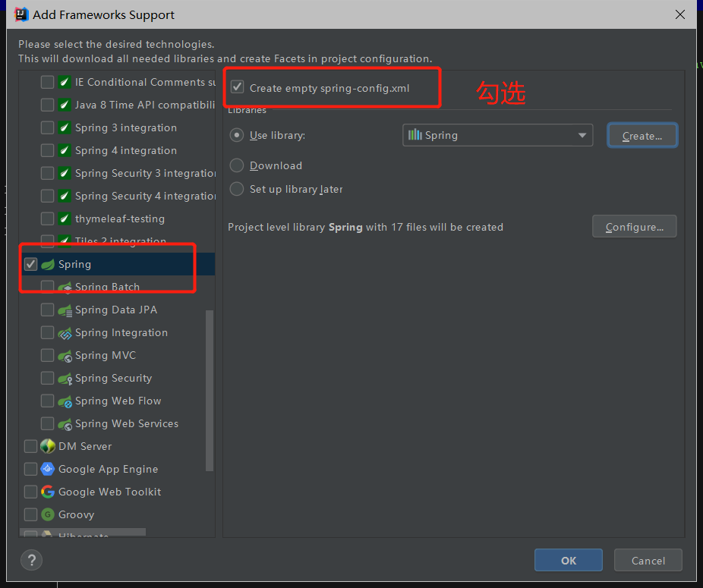This screenshot has width=703, height=588.
Task: Close the Add Frameworks Support dialog
Action: 680,14
